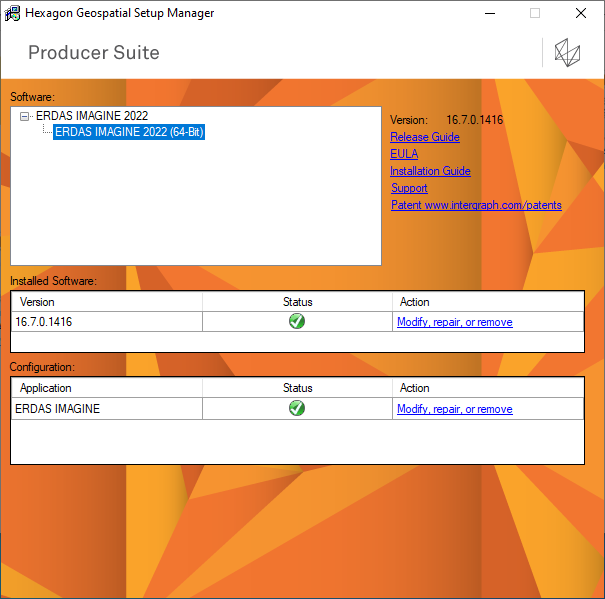Click Modify, repair, or remove for version 16.7.0.1416
Viewport: 605px width, 599px height.
[x=455, y=322]
